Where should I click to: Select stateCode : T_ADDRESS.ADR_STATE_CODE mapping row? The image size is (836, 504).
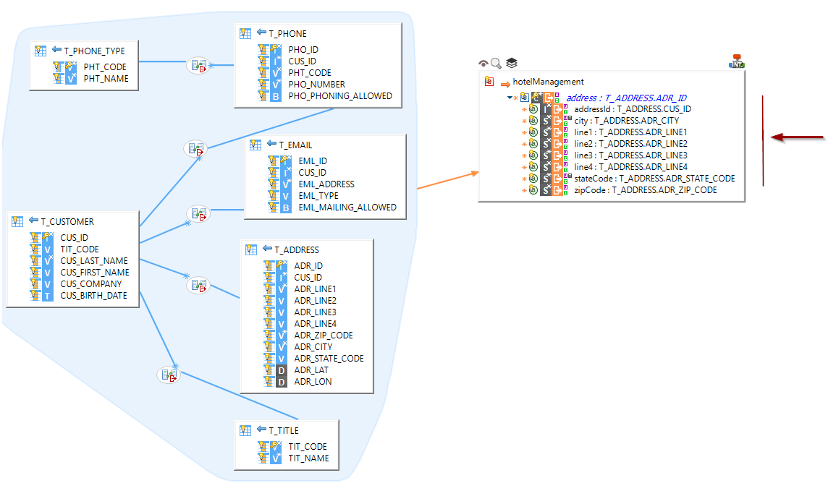(655, 179)
